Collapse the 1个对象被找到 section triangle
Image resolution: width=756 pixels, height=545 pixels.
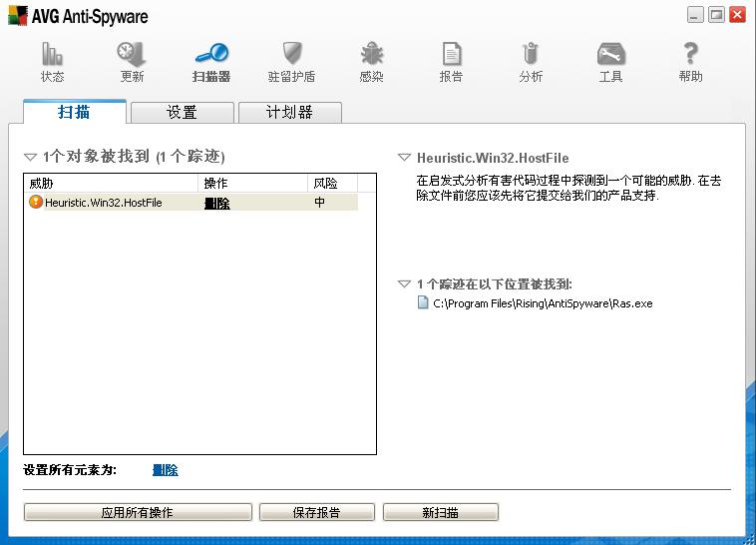tap(30, 157)
